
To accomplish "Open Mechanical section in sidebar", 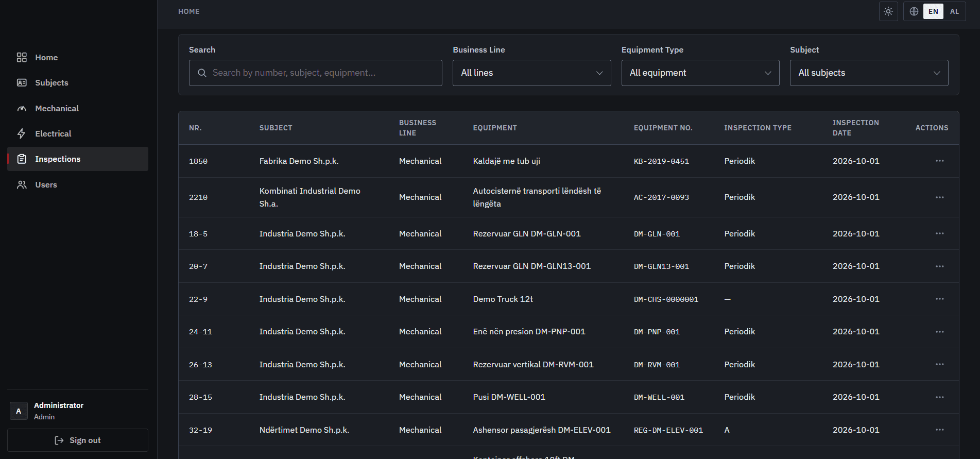I will [x=78, y=109].
